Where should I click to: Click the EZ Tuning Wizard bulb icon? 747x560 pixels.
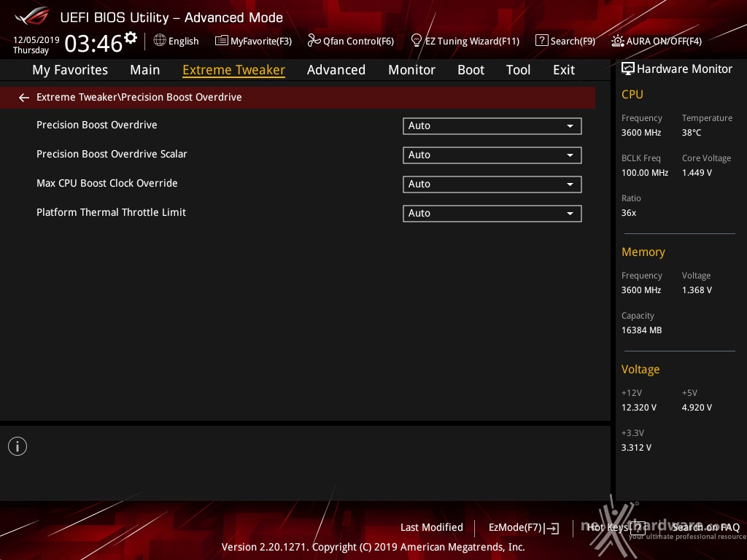[x=416, y=41]
